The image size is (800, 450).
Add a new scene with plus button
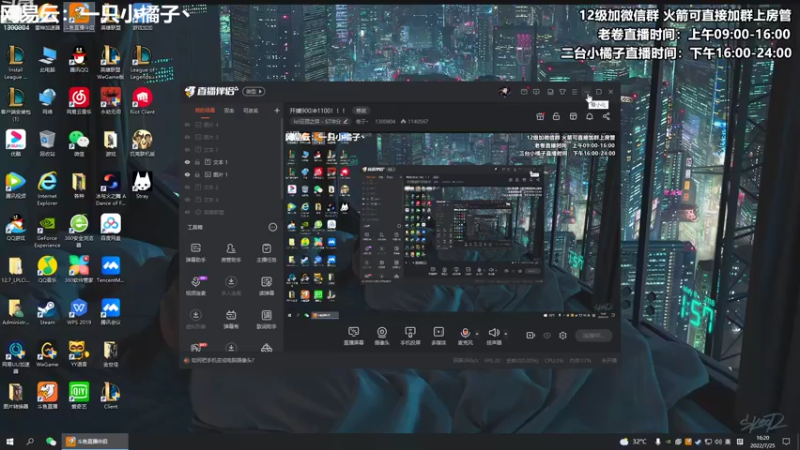277,110
